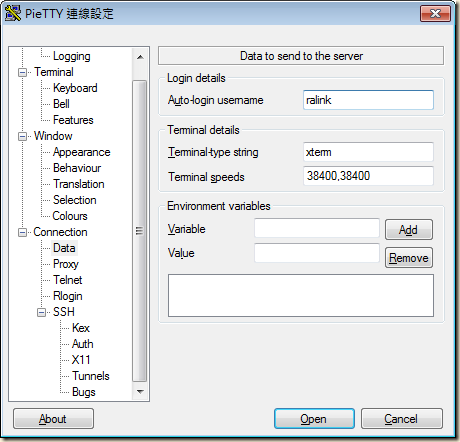Open the Keyboard settings page

point(75,88)
